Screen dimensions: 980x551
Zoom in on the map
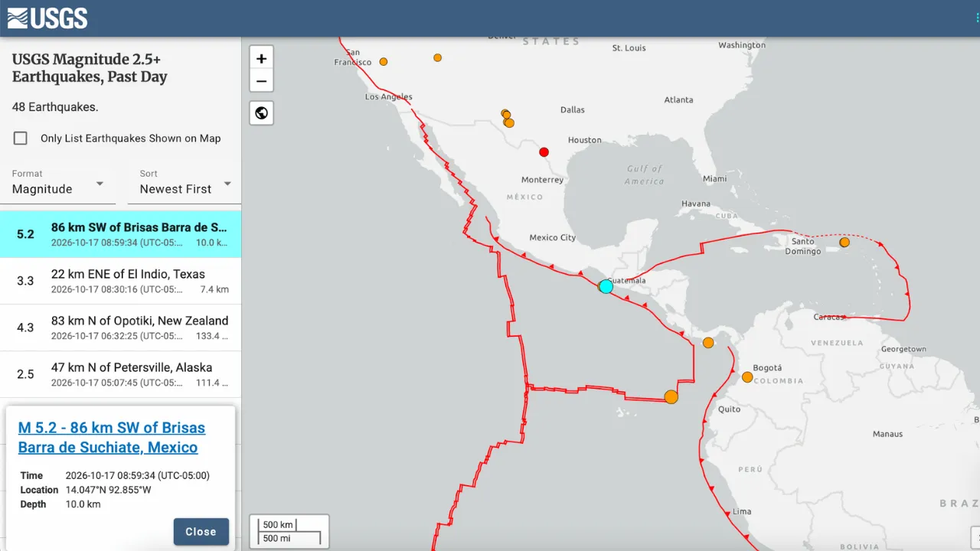pyautogui.click(x=261, y=58)
